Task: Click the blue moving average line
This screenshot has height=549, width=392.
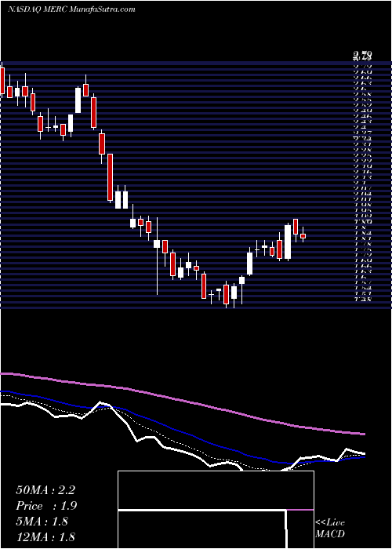Action: pos(183,432)
